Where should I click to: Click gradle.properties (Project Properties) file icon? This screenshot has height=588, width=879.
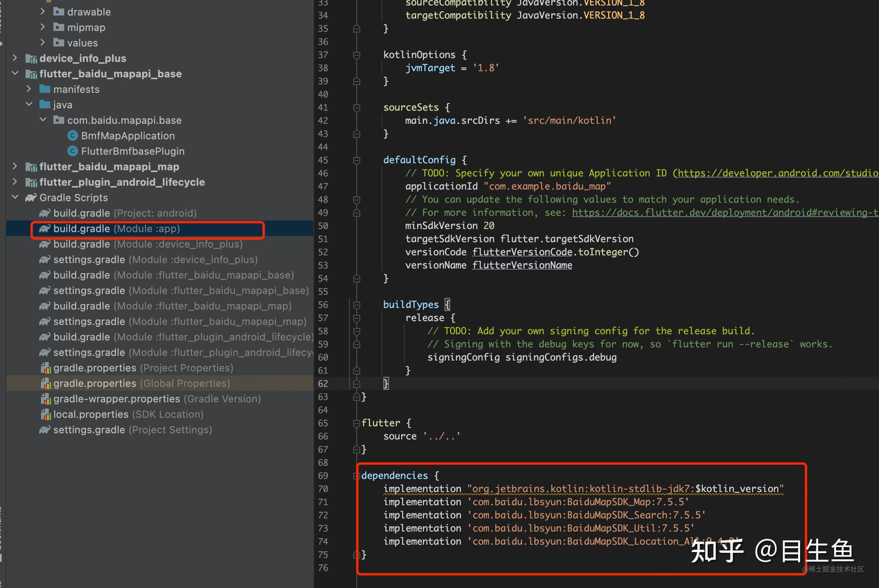(x=46, y=368)
